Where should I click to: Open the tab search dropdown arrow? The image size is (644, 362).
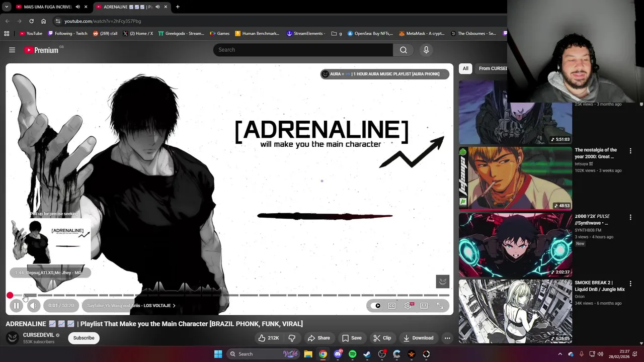pos(7,7)
